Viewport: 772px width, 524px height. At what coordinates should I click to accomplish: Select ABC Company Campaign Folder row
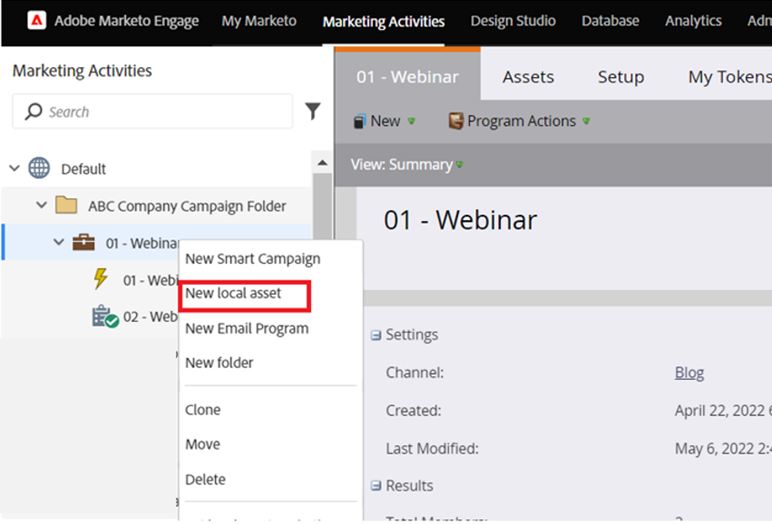tap(157, 205)
